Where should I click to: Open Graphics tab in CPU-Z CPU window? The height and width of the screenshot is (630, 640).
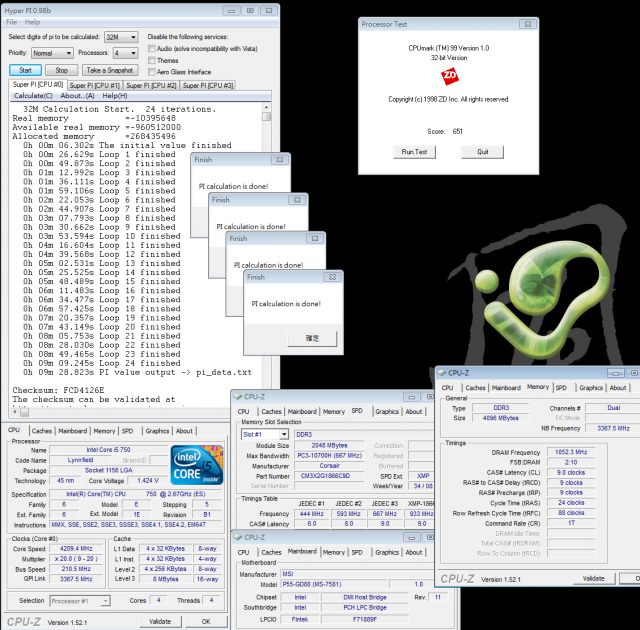point(157,431)
